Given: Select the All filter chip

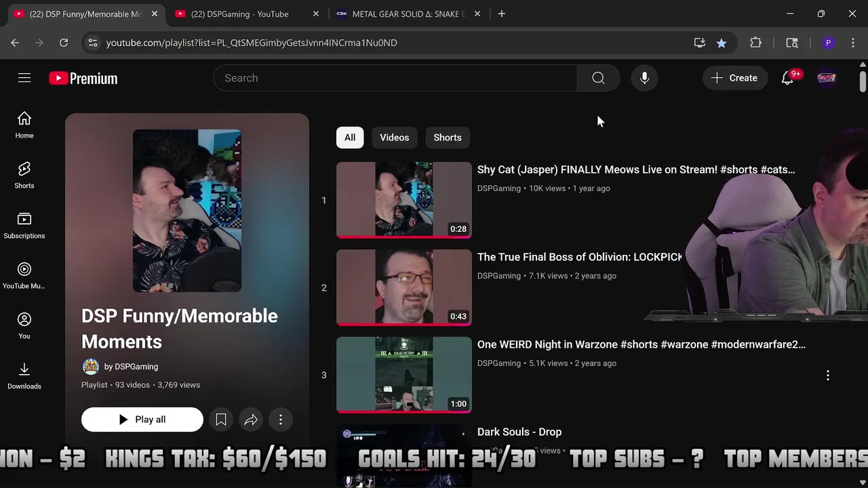Looking at the screenshot, I should 350,138.
